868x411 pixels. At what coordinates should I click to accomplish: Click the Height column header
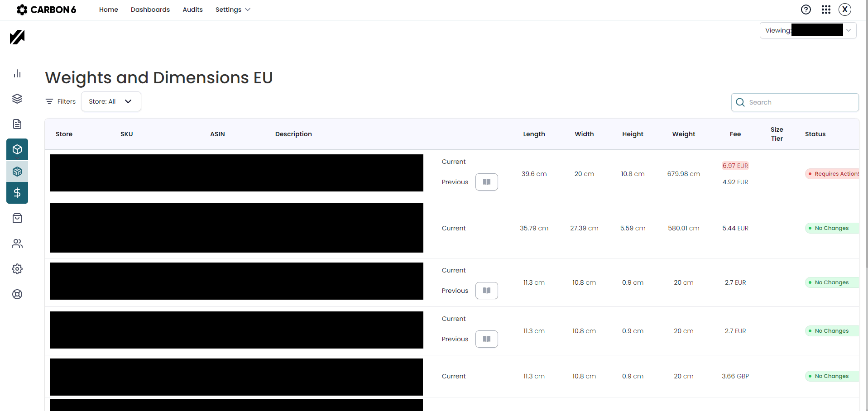tap(633, 134)
